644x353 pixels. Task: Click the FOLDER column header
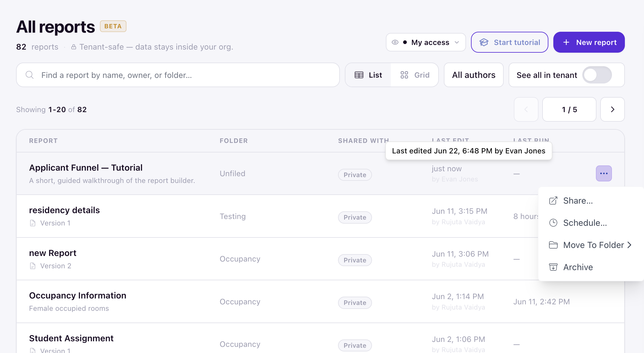(234, 141)
